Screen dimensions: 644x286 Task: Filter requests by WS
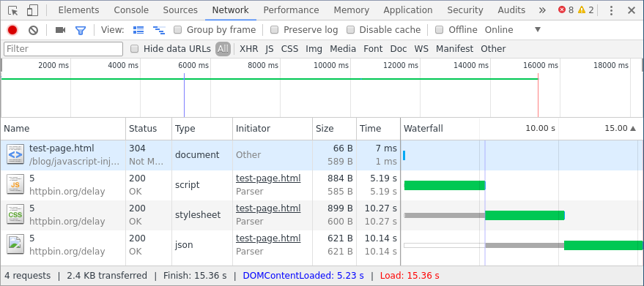pyautogui.click(x=421, y=49)
